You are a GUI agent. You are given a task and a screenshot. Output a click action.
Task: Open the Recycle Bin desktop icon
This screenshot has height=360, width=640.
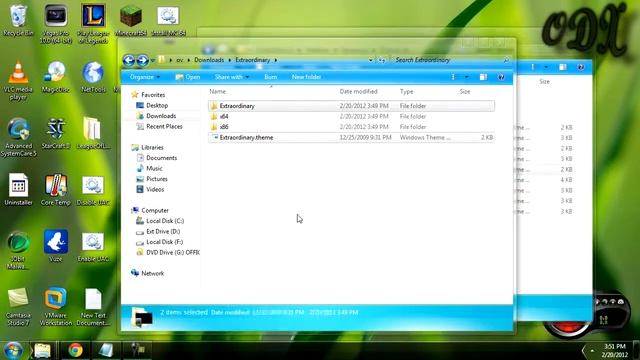click(18, 20)
